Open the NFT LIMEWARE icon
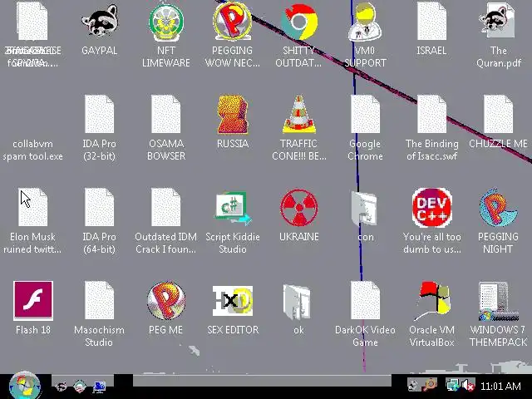 click(166, 22)
